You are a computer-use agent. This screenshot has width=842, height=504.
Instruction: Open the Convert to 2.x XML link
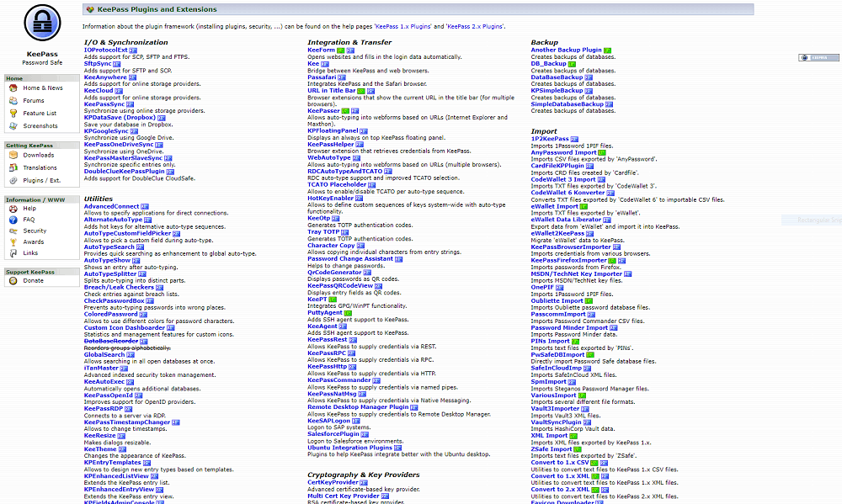click(x=560, y=490)
